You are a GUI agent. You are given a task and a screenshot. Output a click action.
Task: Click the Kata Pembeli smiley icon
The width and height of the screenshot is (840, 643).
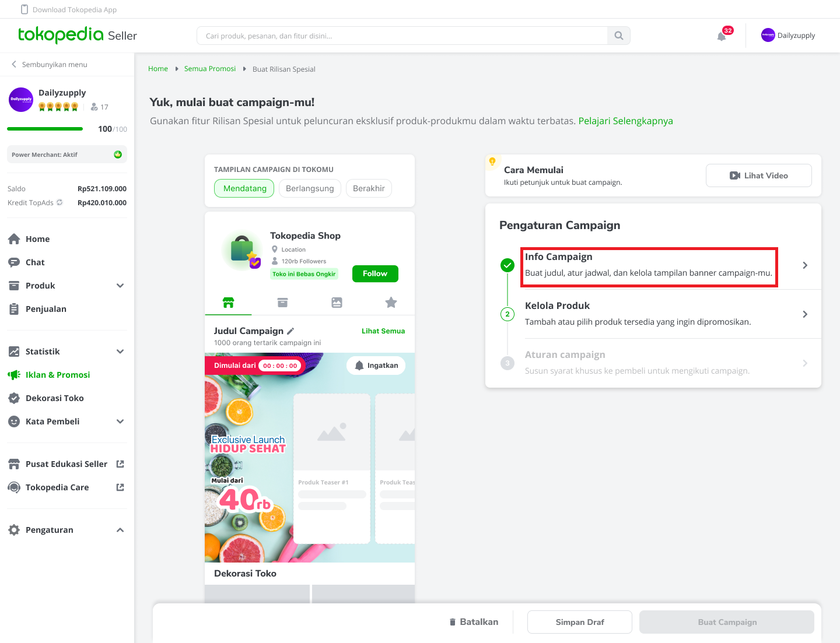pyautogui.click(x=14, y=421)
